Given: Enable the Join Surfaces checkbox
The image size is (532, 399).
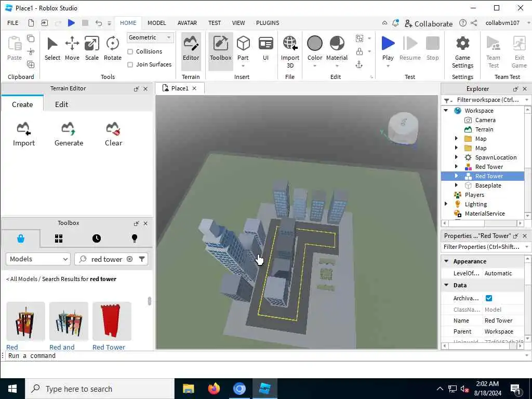Looking at the screenshot, I should pyautogui.click(x=130, y=64).
